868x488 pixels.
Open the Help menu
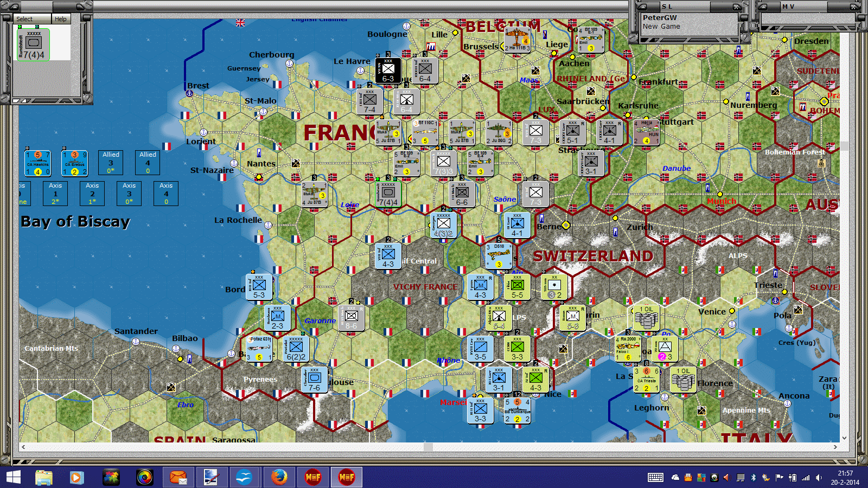coord(61,19)
